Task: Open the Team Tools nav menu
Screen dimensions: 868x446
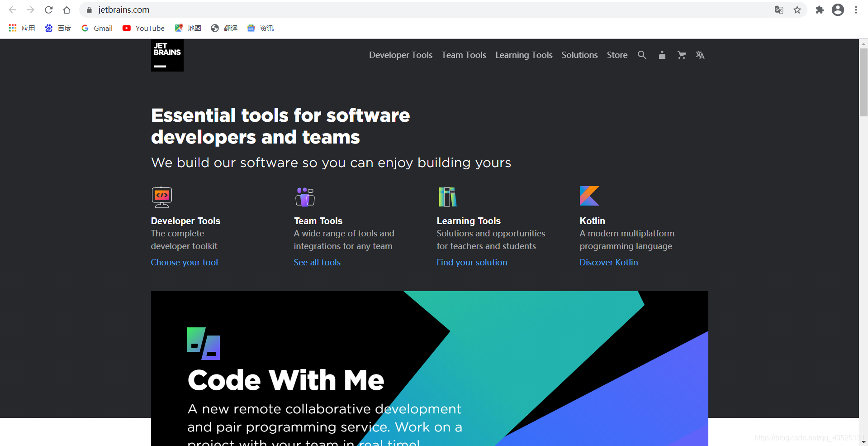Action: click(464, 55)
